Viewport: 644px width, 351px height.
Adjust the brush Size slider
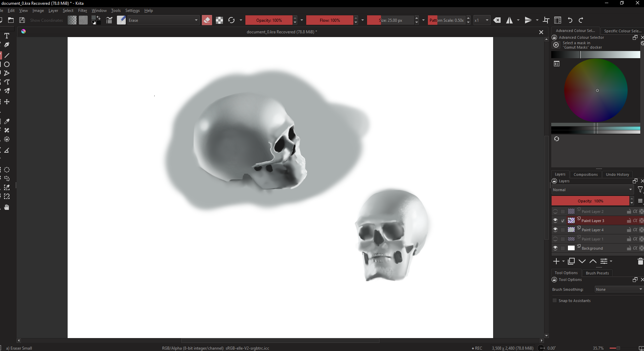click(x=390, y=20)
